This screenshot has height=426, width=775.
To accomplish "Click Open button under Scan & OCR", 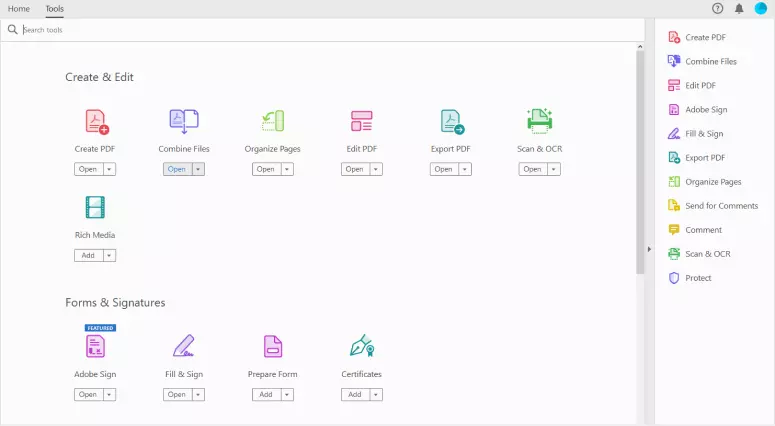I will click(x=533, y=169).
